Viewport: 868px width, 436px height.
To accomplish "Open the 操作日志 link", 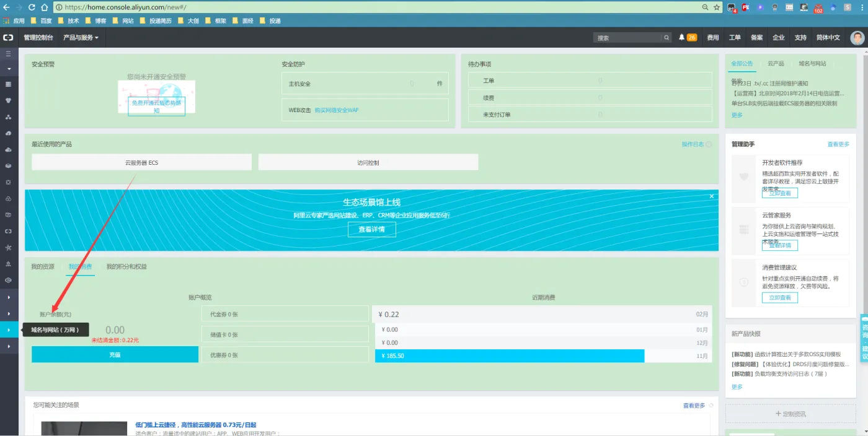I will (693, 144).
